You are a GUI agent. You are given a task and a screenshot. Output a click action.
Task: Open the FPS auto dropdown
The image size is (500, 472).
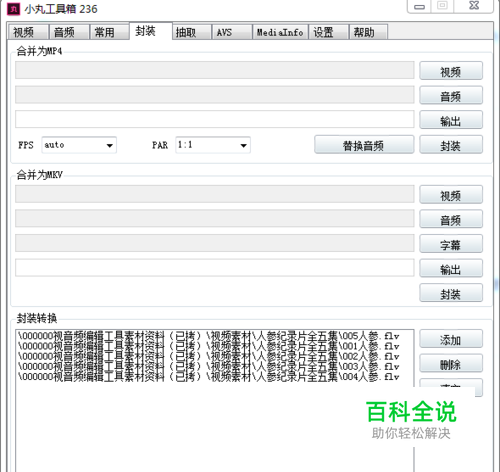pos(79,145)
